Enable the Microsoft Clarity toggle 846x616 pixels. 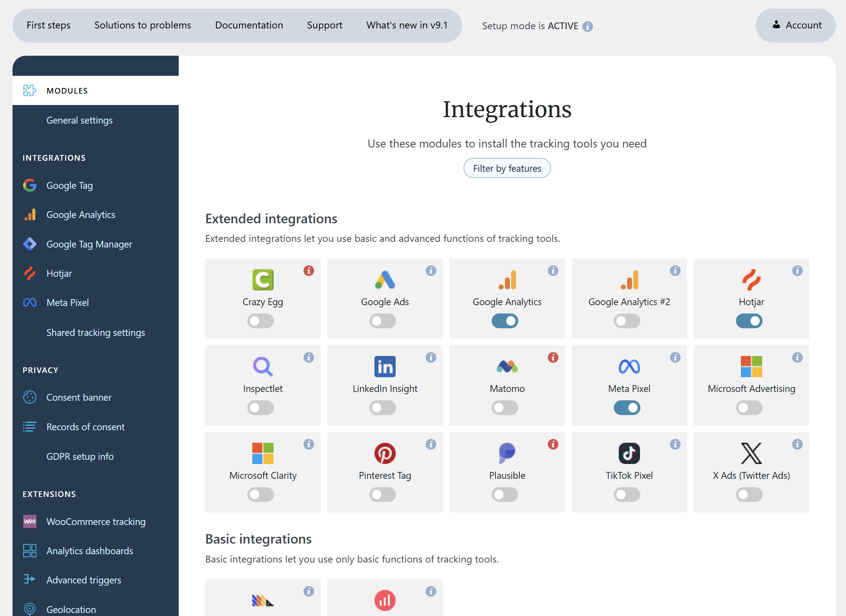tap(261, 495)
